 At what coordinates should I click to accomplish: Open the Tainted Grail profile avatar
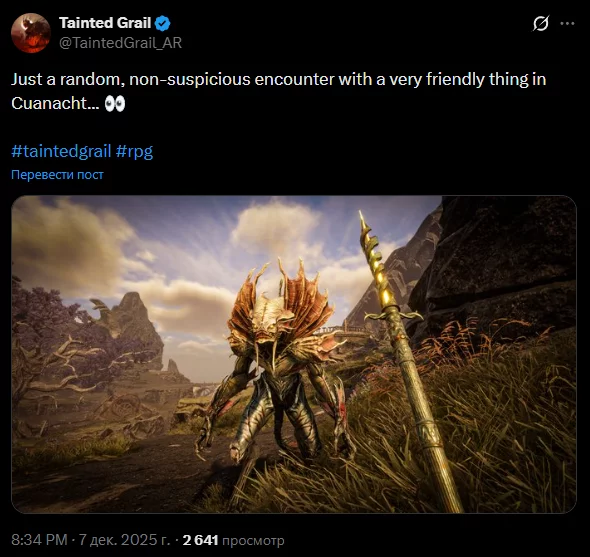tap(31, 33)
